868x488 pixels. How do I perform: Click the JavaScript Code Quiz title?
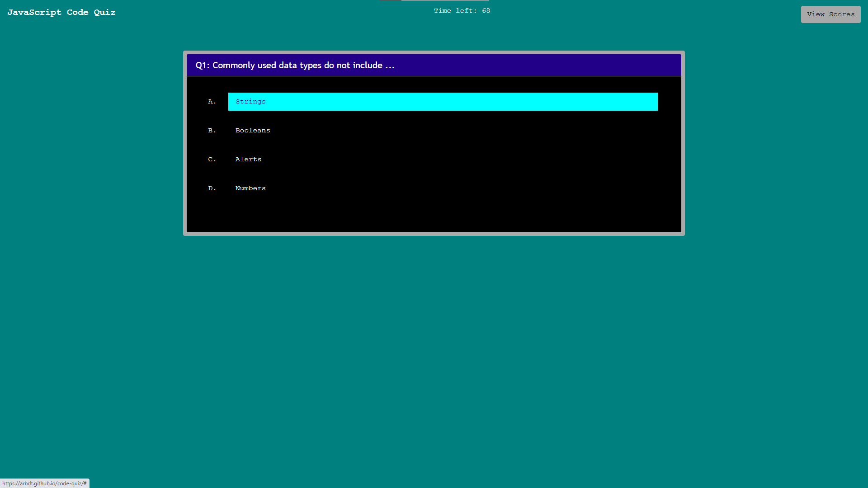coord(61,13)
